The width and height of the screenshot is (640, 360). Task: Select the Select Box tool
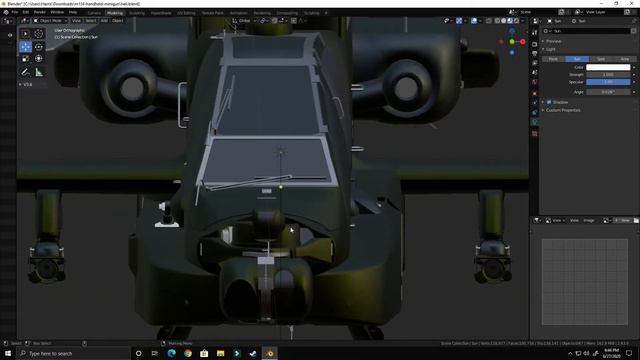tap(25, 34)
